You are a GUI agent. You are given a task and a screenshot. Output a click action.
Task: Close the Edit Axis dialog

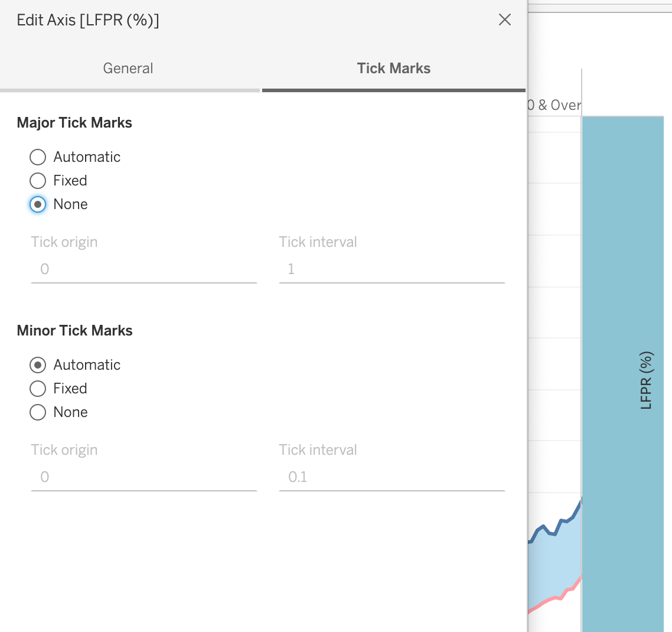[x=504, y=20]
